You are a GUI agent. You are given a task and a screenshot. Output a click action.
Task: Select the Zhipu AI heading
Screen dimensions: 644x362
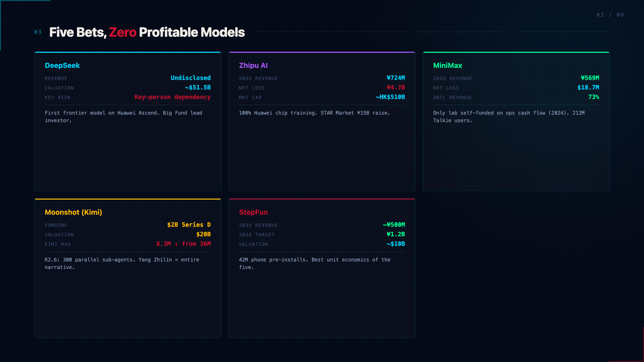253,65
